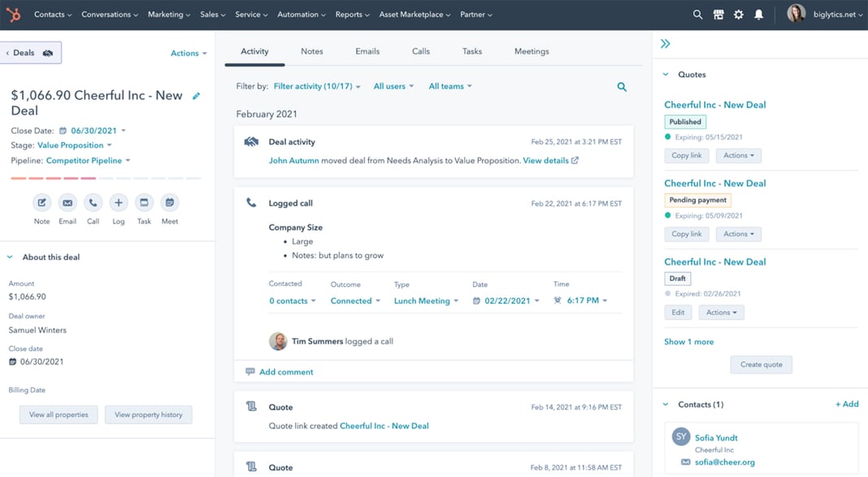Start a Call with the Call icon
The height and width of the screenshot is (477, 868).
point(93,202)
